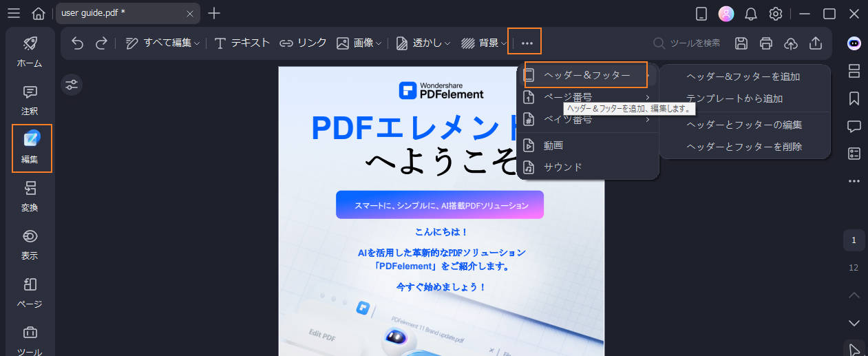Open the AI assistant robot icon
The height and width of the screenshot is (356, 868).
[x=854, y=43]
